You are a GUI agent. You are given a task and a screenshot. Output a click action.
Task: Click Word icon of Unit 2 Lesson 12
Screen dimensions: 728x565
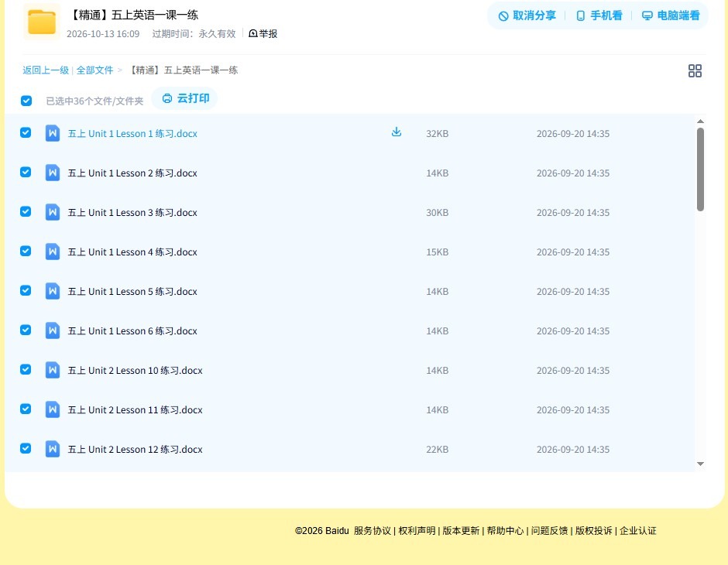53,449
